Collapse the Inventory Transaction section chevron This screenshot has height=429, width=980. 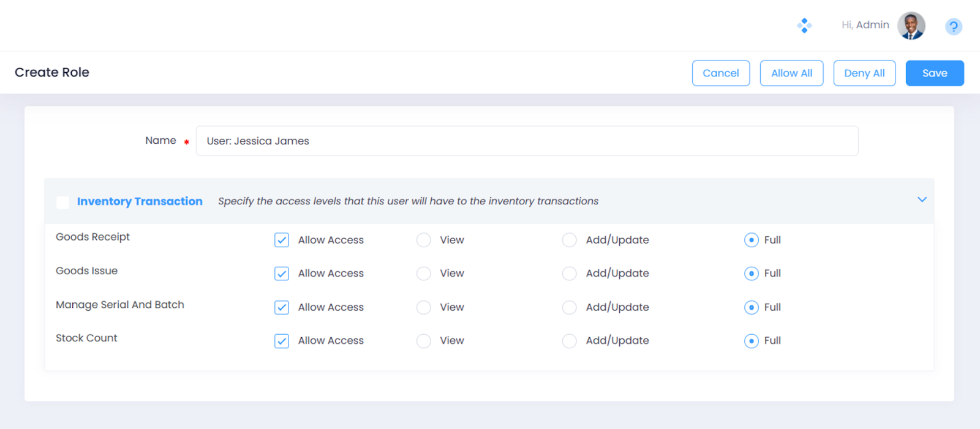tap(922, 200)
